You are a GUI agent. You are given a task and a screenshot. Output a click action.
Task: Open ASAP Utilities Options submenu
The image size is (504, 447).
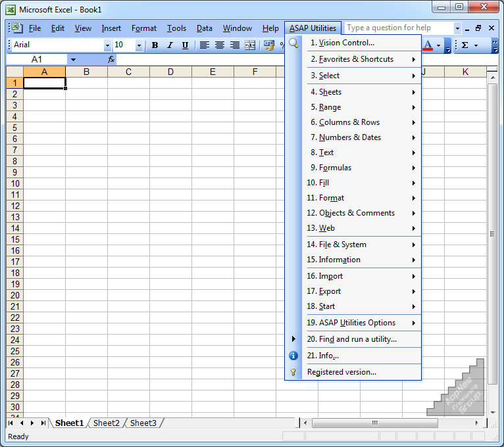coord(362,323)
